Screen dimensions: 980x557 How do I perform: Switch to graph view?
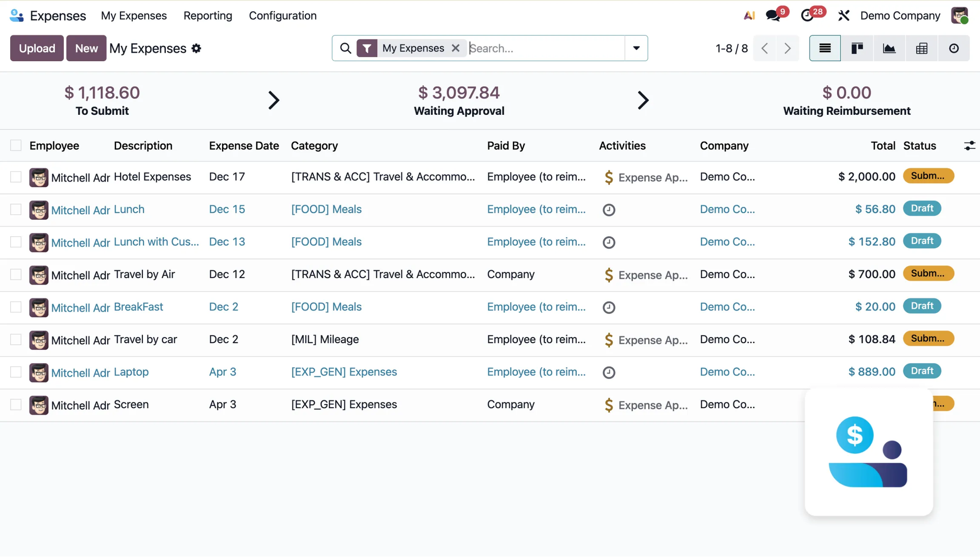click(x=889, y=48)
